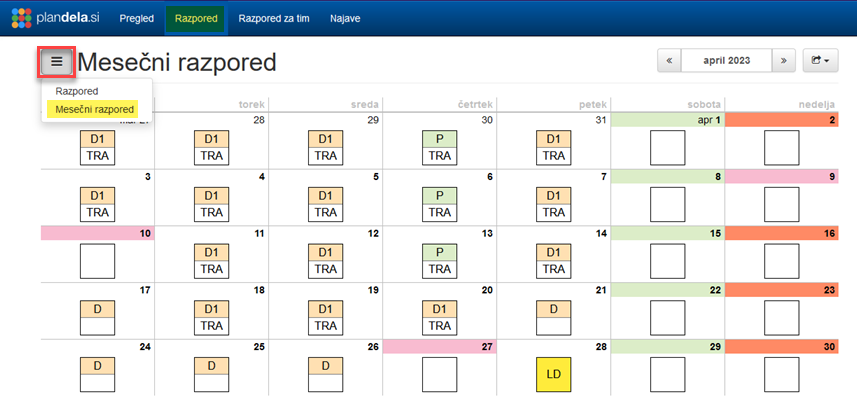
Task: Select the D1 TRA shift on day 20
Action: tap(440, 318)
